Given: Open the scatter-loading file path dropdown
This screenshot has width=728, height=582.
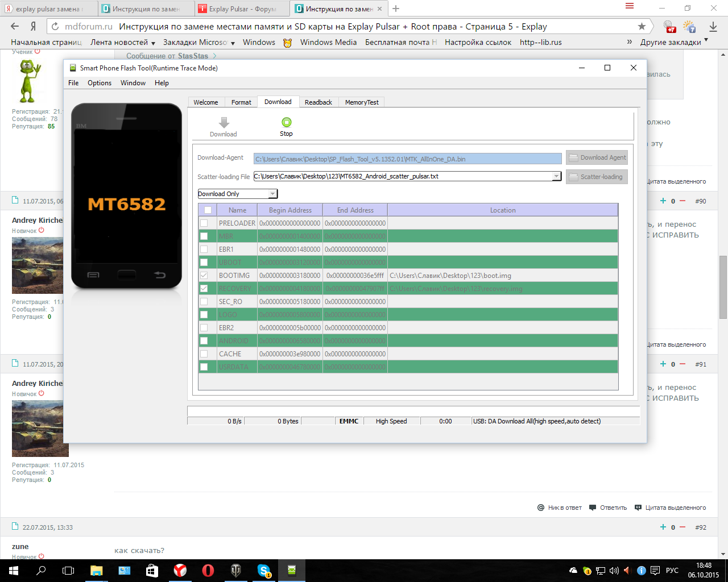Looking at the screenshot, I should coord(556,177).
